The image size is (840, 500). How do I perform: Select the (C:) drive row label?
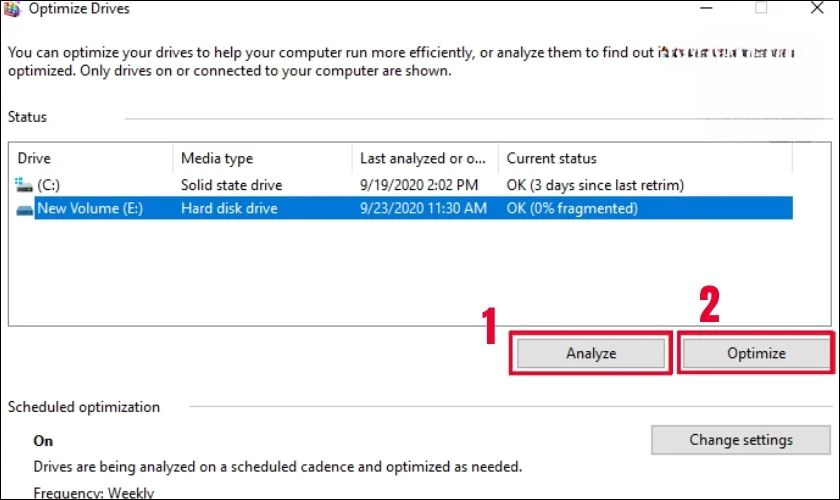click(48, 185)
